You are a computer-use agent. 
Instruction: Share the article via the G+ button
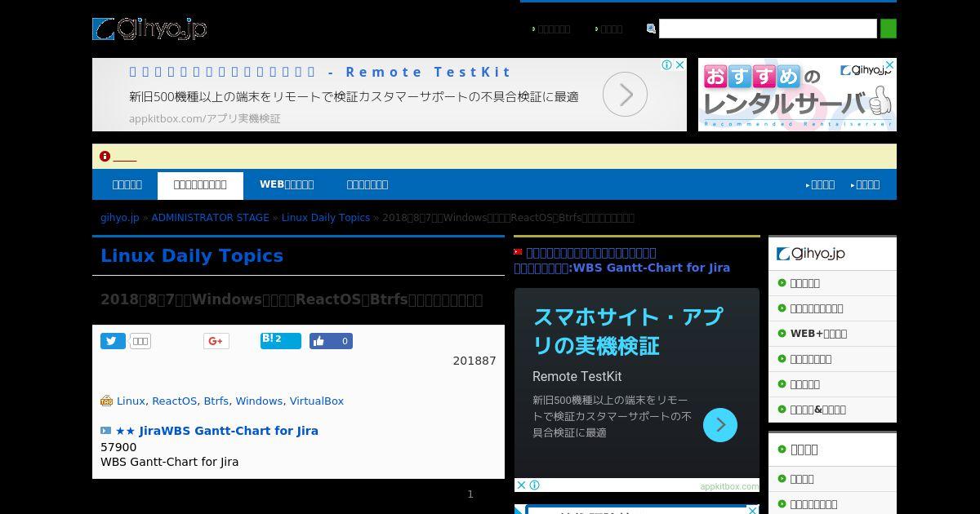click(x=216, y=341)
